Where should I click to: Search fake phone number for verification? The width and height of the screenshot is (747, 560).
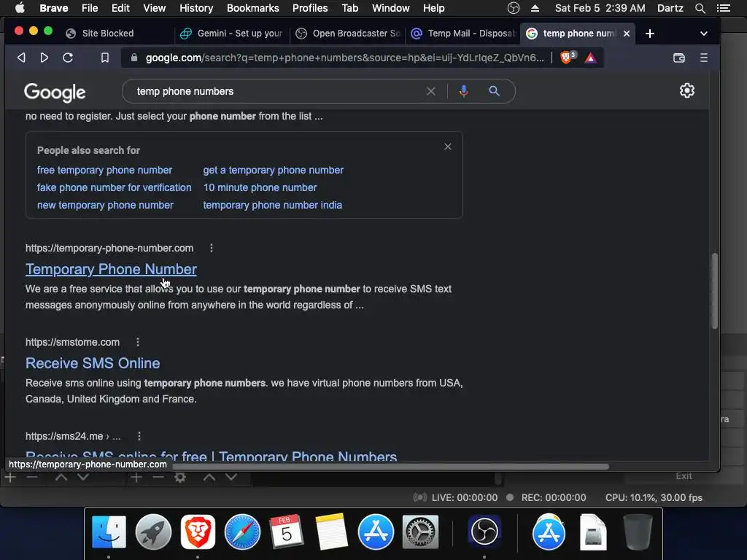(115, 187)
